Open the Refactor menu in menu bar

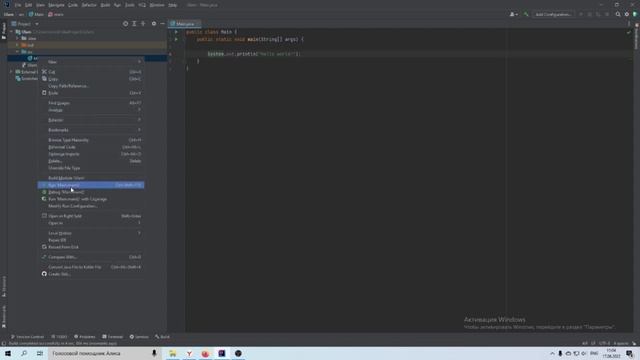point(89,5)
